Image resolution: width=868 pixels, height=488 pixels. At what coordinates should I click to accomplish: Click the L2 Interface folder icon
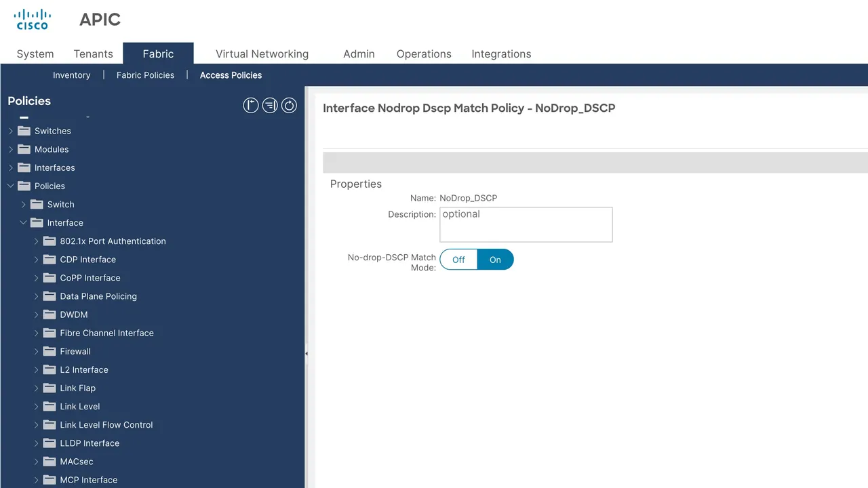click(x=50, y=369)
